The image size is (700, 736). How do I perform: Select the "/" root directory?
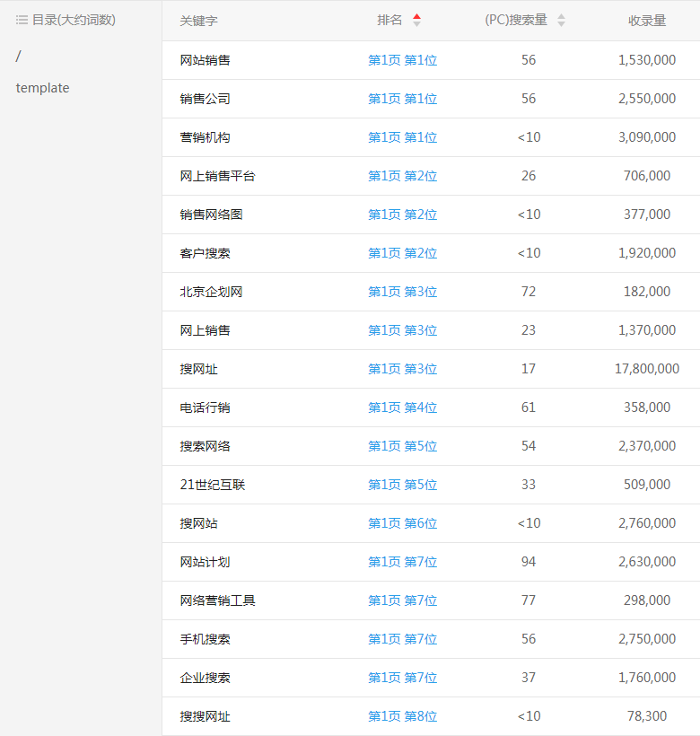pyautogui.click(x=19, y=57)
